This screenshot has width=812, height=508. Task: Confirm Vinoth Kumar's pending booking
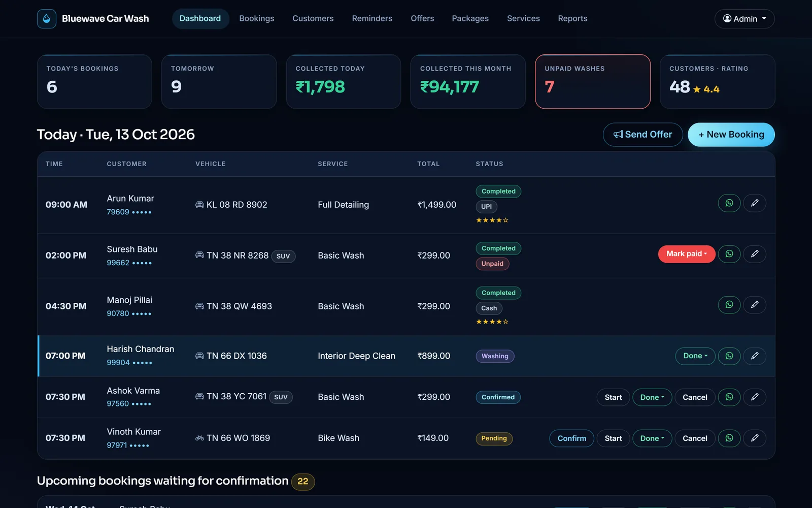[x=572, y=438]
